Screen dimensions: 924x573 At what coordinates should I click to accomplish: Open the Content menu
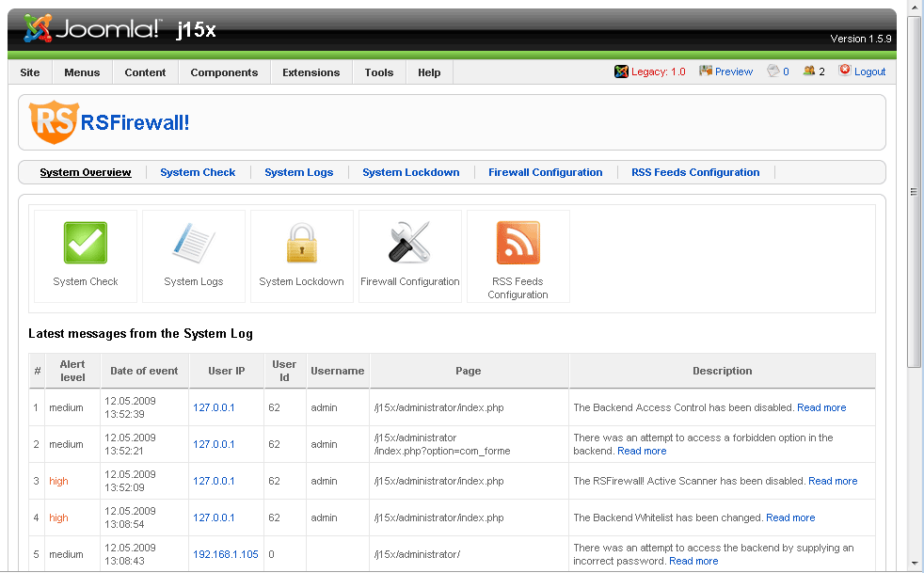point(145,72)
